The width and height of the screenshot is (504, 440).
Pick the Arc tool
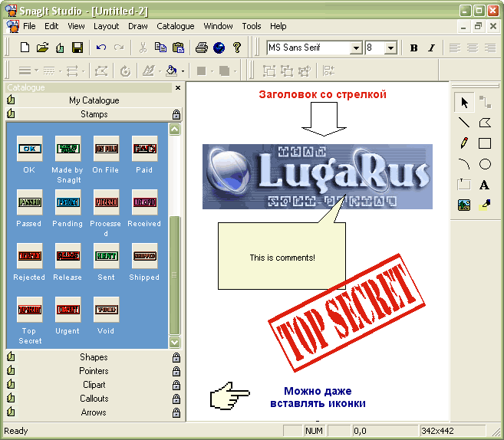pyautogui.click(x=464, y=164)
